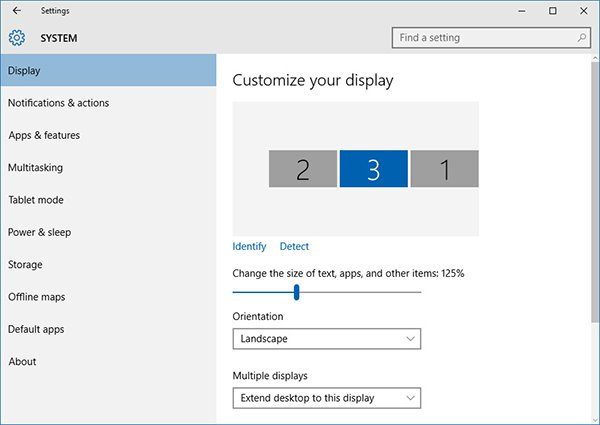Click the Identify link
Image resolution: width=600 pixels, height=425 pixels.
pos(249,246)
